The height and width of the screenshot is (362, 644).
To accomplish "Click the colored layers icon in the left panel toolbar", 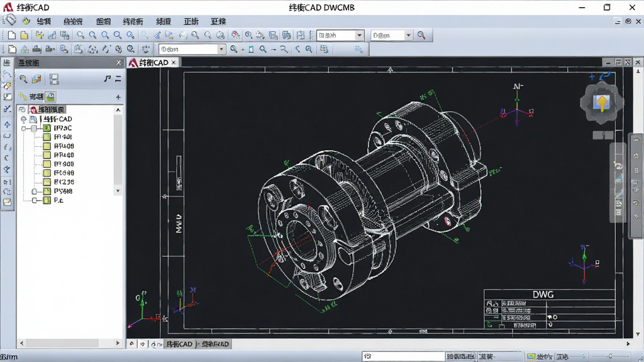I will (36, 79).
